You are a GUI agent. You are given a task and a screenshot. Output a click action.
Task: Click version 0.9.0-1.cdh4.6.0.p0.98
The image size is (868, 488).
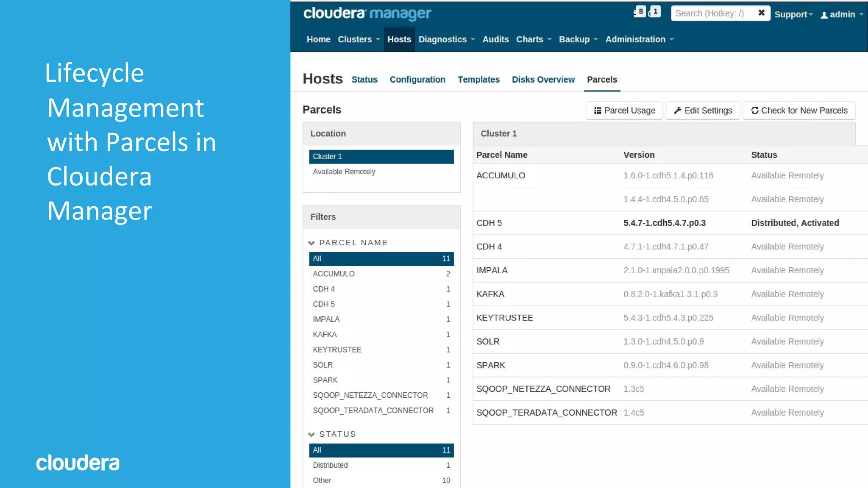(666, 366)
